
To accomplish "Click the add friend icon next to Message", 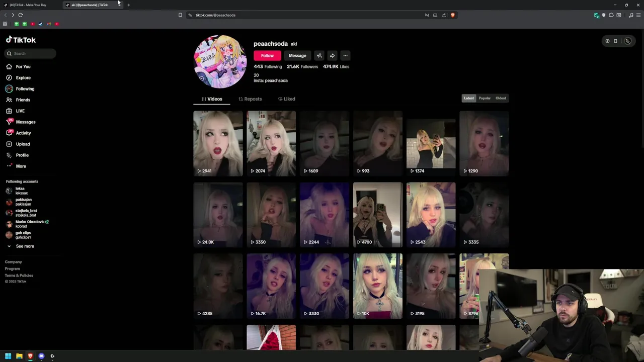I will coord(319,56).
